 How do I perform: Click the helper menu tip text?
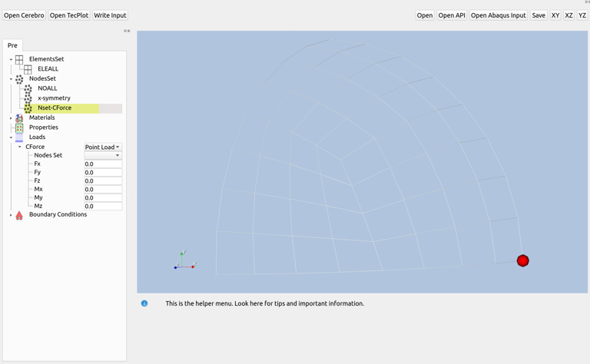tap(265, 303)
